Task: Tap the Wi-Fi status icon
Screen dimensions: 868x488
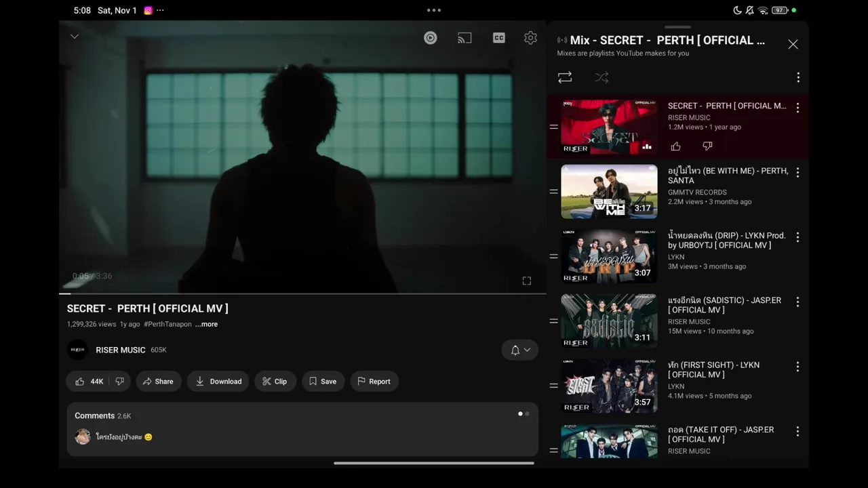Action: point(763,10)
